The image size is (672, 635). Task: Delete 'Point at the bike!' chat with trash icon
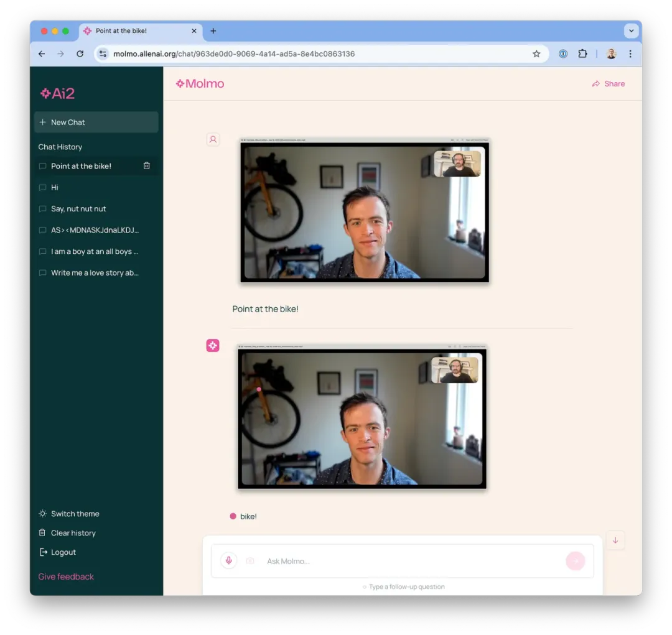pyautogui.click(x=147, y=166)
